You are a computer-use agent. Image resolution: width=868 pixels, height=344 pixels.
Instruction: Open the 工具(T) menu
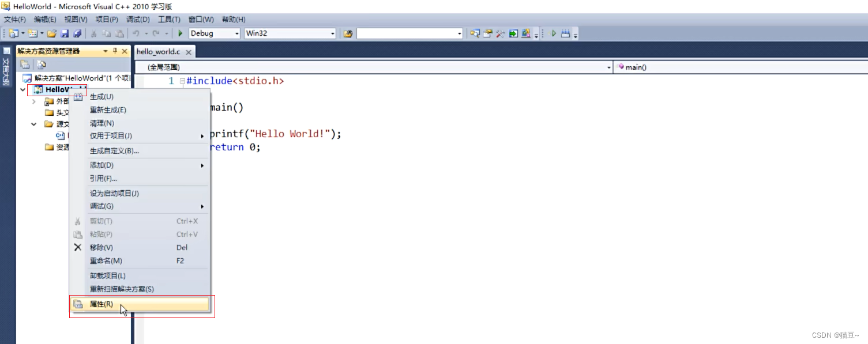coord(169,20)
